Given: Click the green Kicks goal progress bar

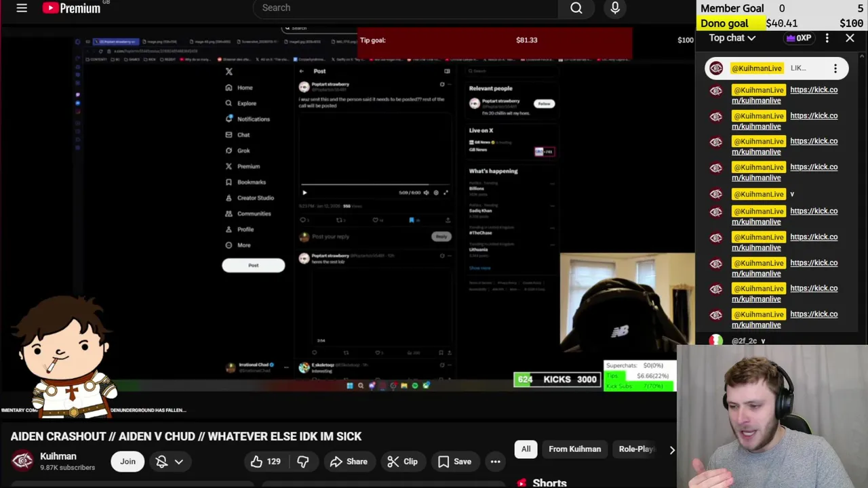Looking at the screenshot, I should [x=557, y=380].
